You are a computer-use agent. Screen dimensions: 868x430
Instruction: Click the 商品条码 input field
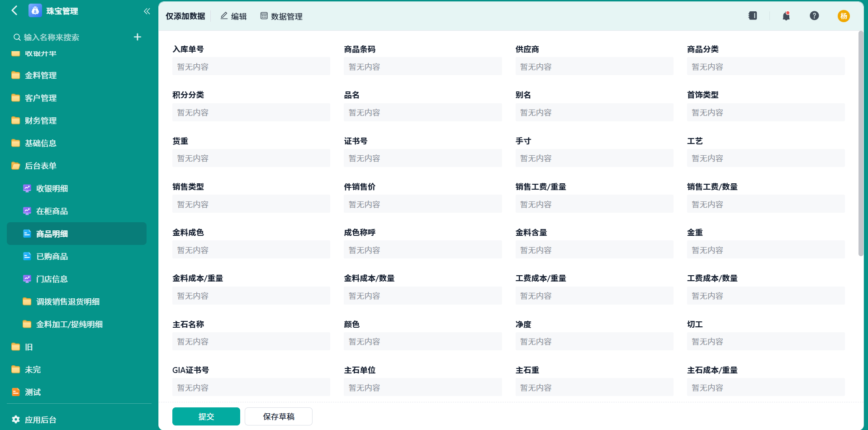(423, 67)
